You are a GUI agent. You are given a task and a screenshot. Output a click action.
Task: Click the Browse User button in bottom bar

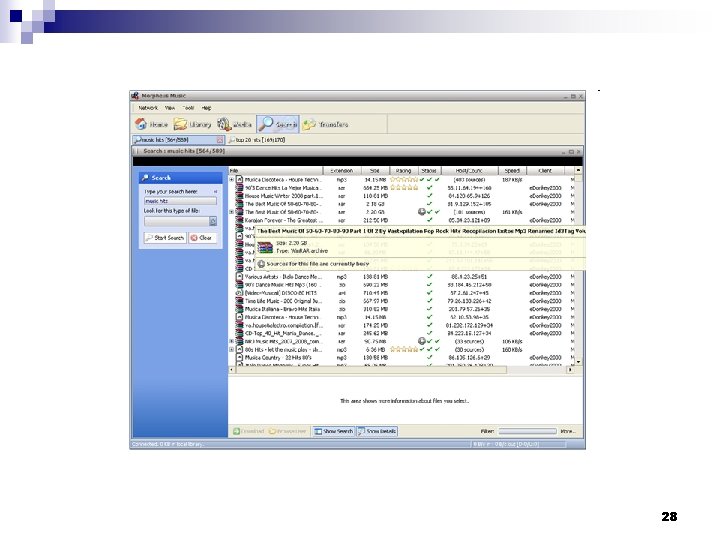point(287,431)
